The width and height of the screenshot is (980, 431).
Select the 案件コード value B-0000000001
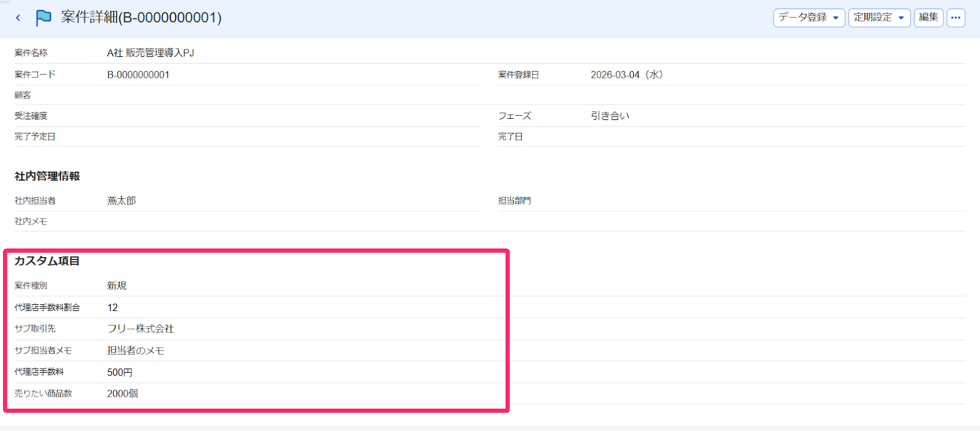[x=138, y=75]
